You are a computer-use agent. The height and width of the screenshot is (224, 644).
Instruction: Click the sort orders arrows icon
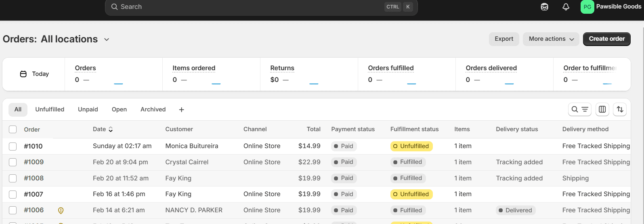[620, 109]
